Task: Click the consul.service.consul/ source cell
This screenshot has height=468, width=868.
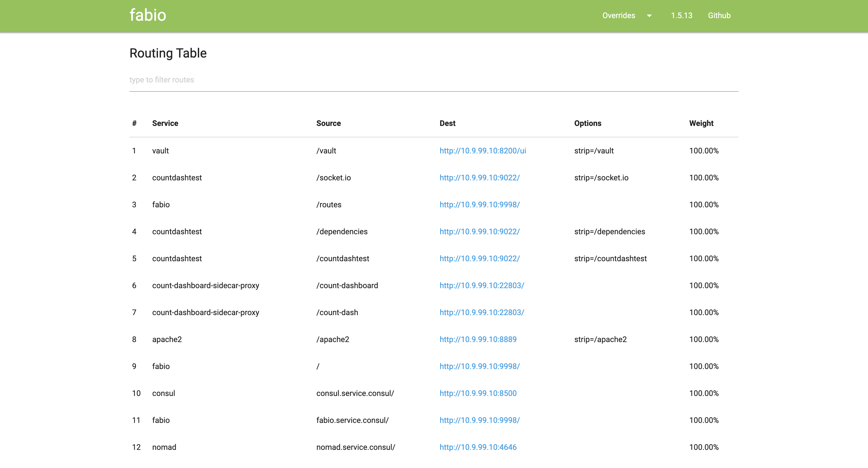Action: (355, 393)
